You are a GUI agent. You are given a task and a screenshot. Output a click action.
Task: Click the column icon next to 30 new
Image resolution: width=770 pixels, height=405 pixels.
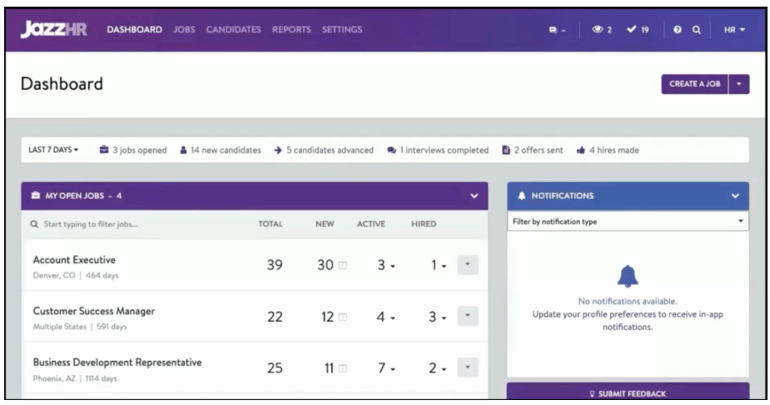[x=343, y=266]
